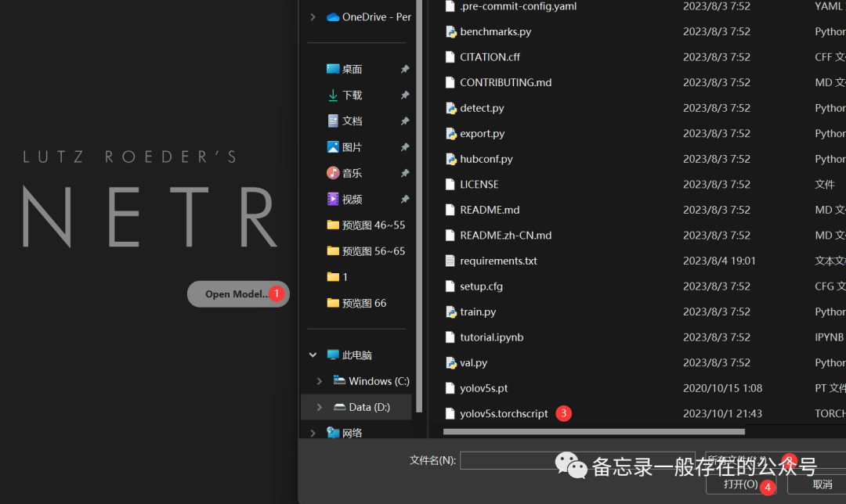Select the Windows (C:) drive
The height and width of the screenshot is (504, 846).
coord(371,381)
